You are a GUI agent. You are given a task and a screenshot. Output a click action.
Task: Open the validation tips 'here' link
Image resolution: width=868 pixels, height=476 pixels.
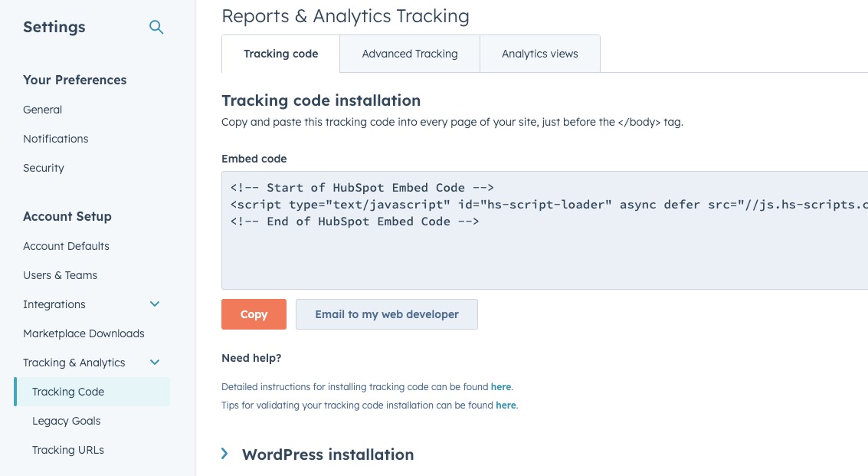coord(506,405)
